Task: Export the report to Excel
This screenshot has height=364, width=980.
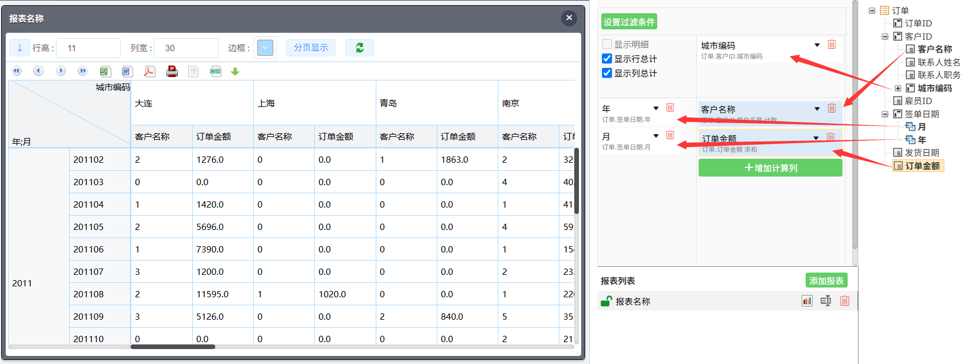Action: [105, 71]
